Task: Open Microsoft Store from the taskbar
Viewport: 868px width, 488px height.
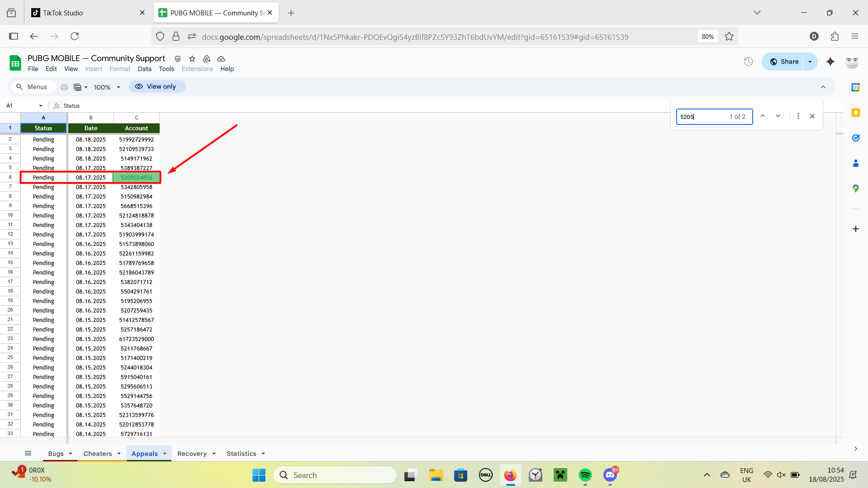Action: [x=460, y=475]
